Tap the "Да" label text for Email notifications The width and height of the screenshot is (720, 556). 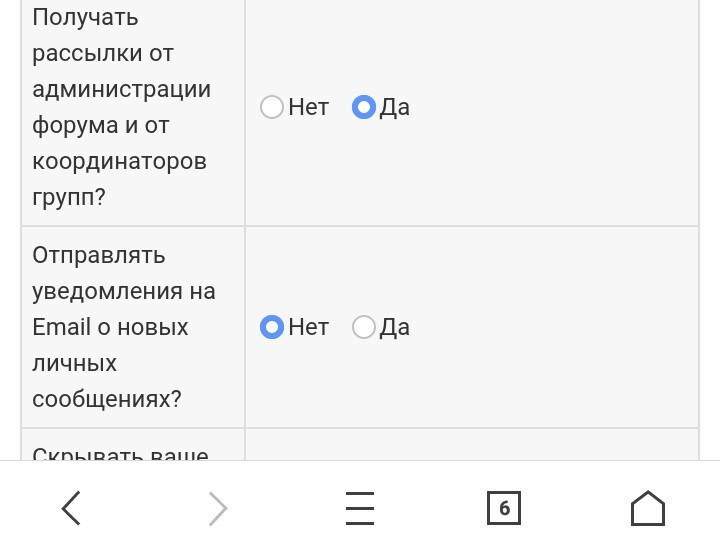395,327
